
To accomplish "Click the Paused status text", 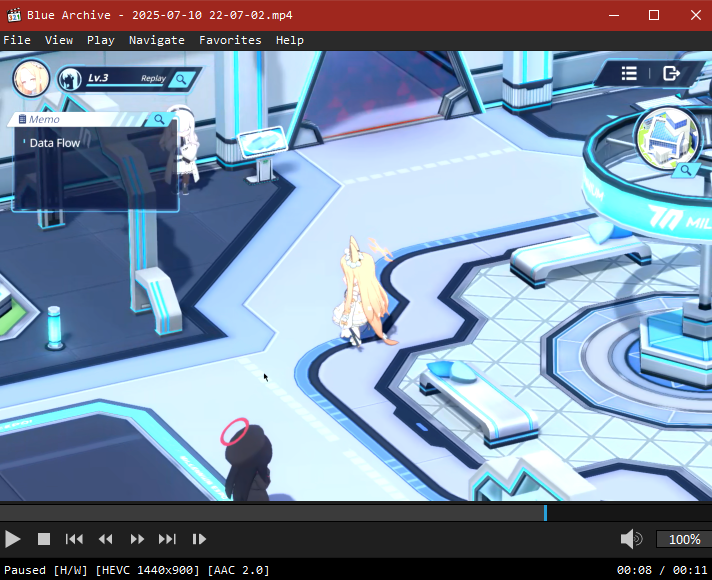I will 25,570.
